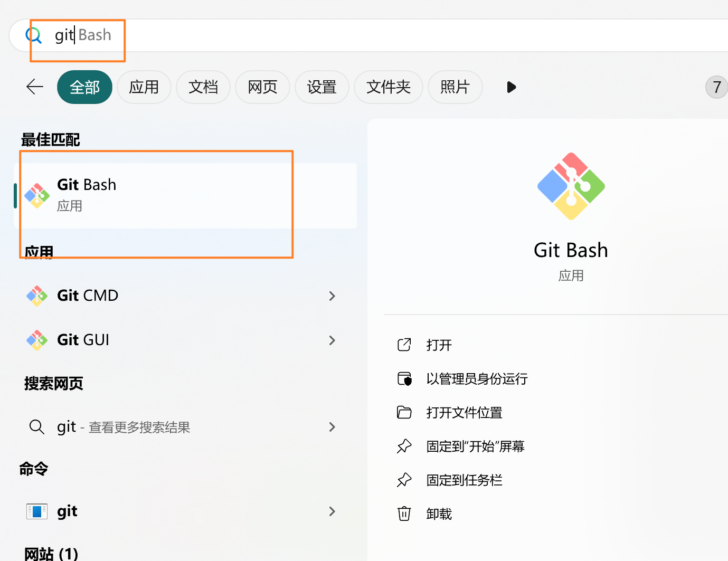
Task: Choose 打开文件位置
Action: 464,413
